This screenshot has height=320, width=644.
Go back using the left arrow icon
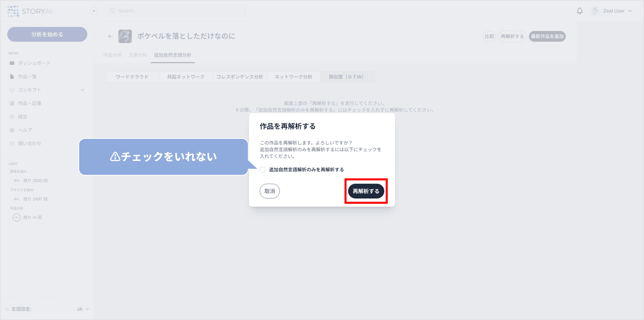click(x=110, y=36)
